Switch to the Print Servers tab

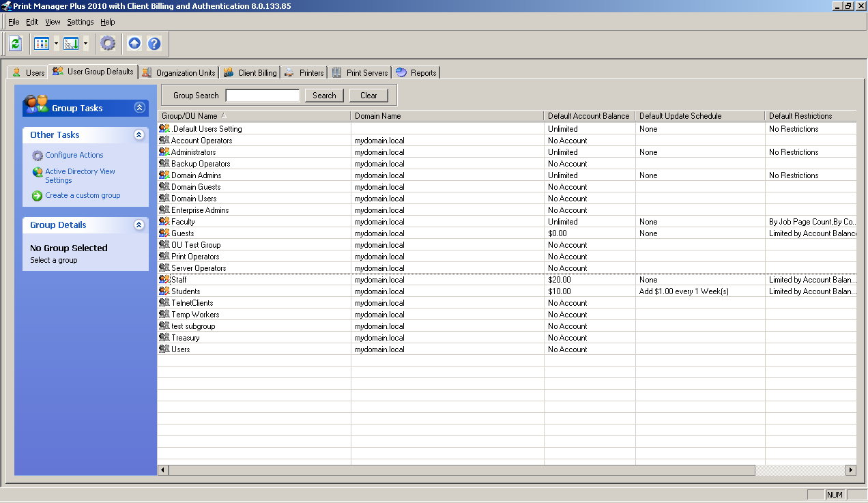(x=360, y=73)
